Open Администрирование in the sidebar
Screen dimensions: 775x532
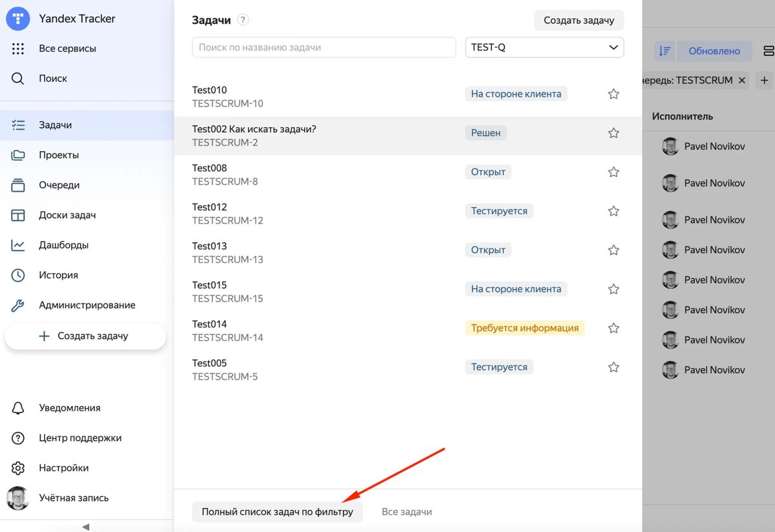tap(87, 305)
